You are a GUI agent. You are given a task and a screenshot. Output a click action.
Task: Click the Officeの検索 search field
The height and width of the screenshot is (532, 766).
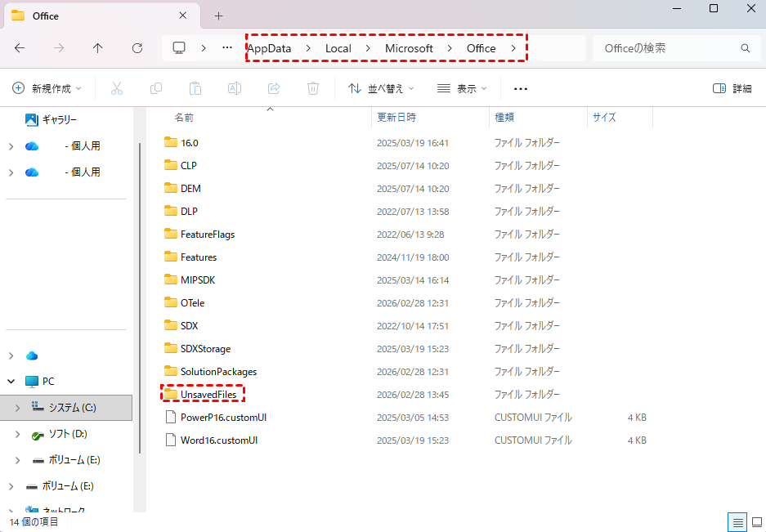pos(666,48)
